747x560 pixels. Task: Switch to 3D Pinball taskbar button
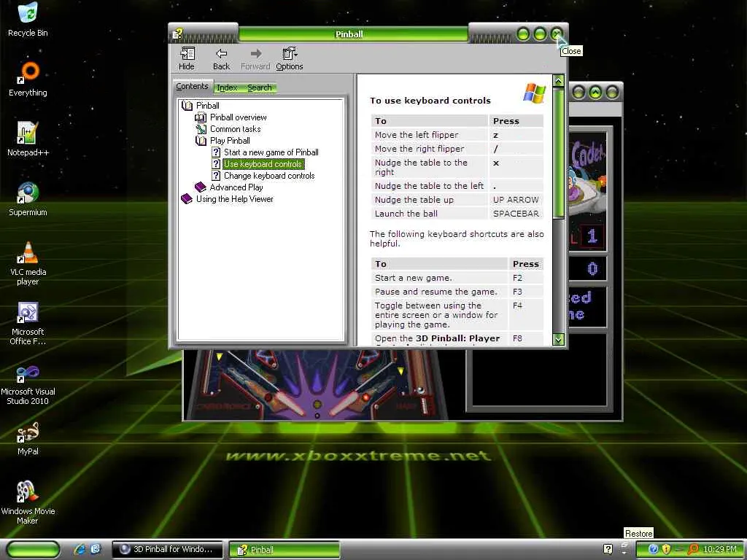click(x=167, y=549)
